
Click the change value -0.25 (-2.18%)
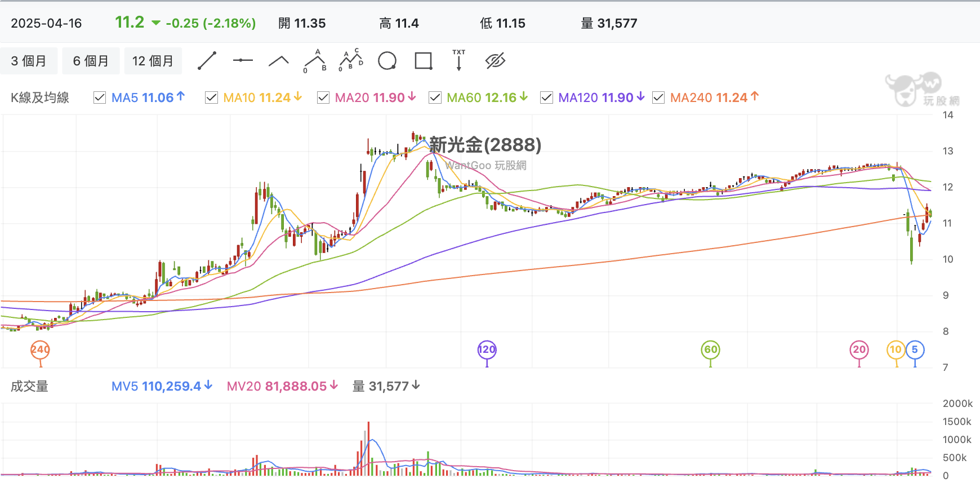coord(211,23)
